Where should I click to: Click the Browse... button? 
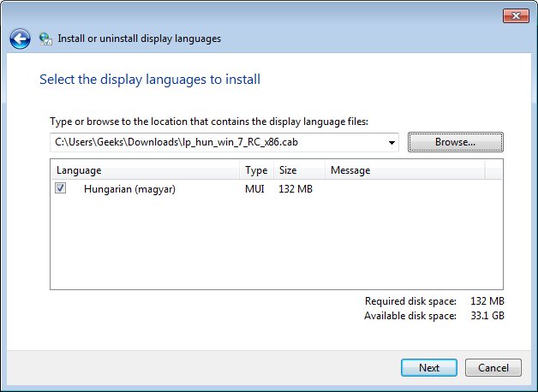coord(455,142)
